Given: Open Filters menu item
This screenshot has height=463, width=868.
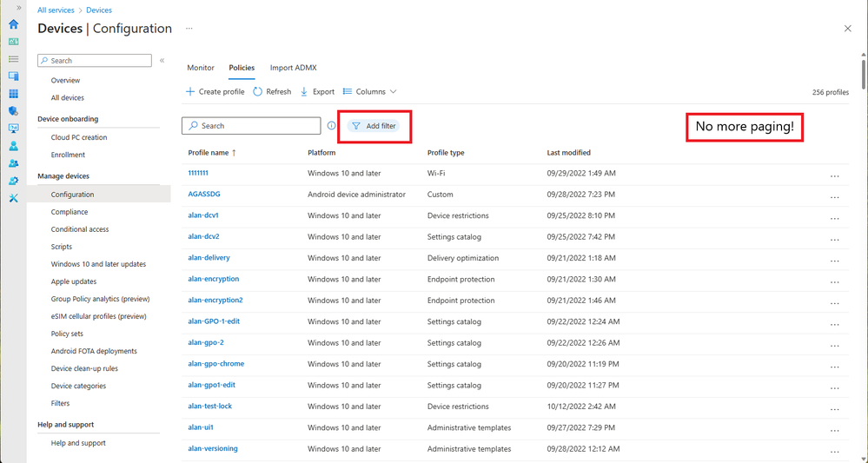Looking at the screenshot, I should pos(60,403).
